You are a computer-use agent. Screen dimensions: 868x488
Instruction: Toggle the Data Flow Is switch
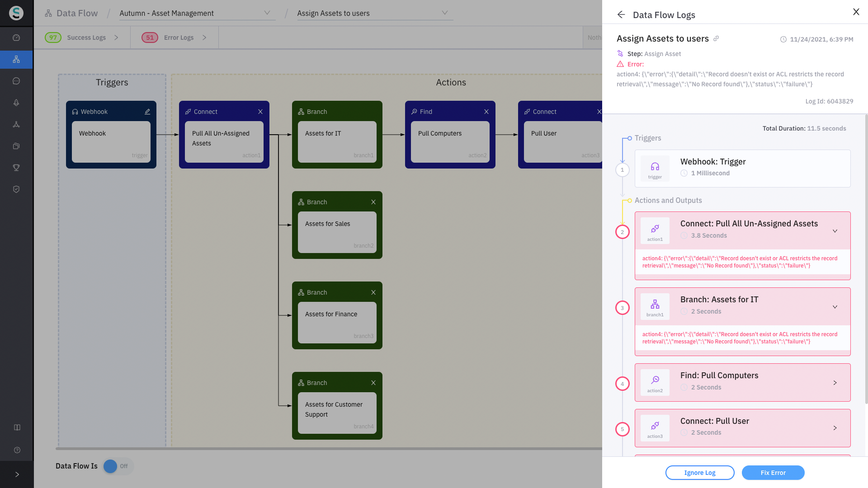click(117, 466)
